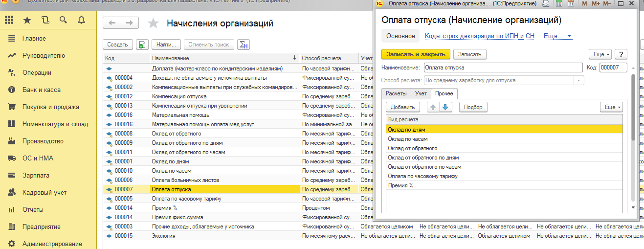644x249 pixels.
Task: Click the Код field with 000007
Action: pyautogui.click(x=613, y=68)
